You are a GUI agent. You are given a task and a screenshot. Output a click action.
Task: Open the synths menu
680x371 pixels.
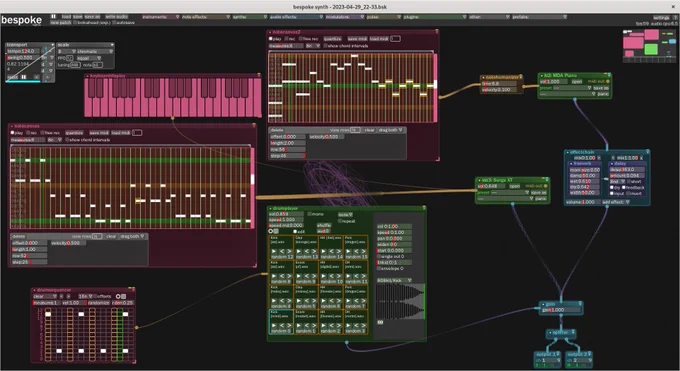click(250, 16)
